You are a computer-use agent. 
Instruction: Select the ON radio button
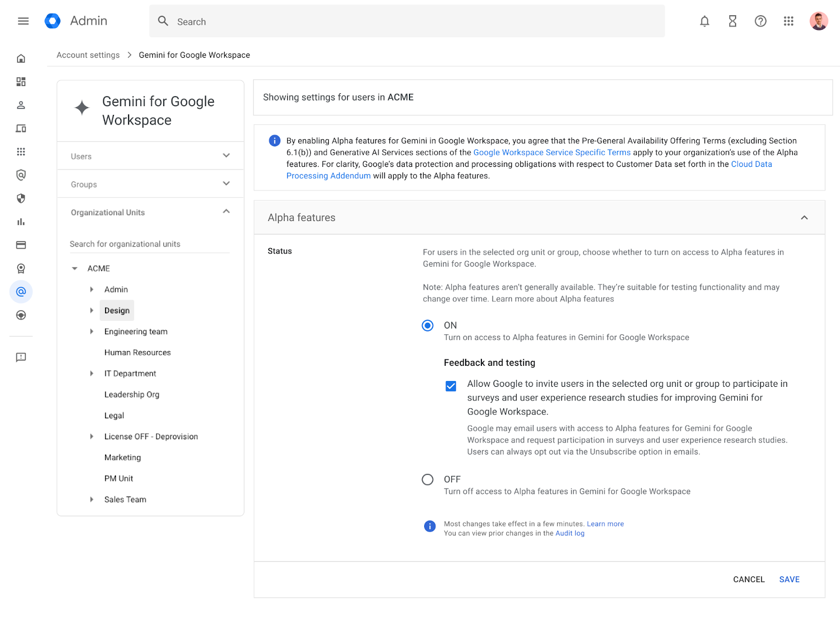[x=428, y=325]
